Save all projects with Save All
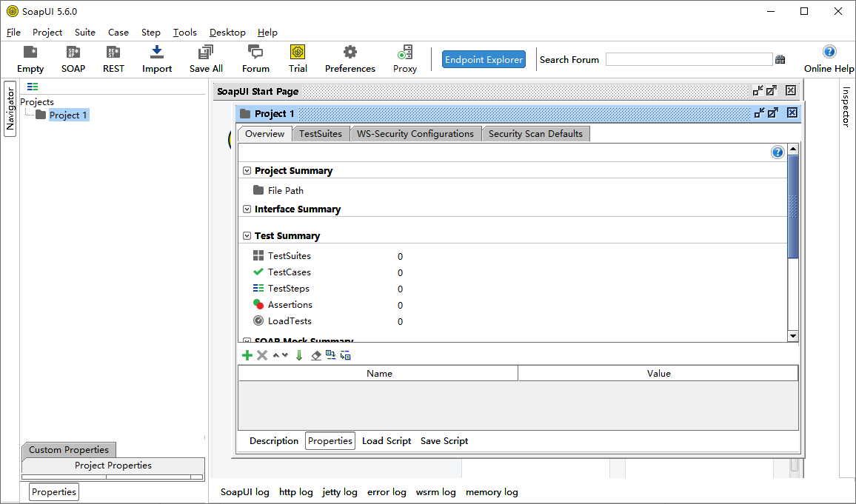The width and height of the screenshot is (856, 504). (x=206, y=59)
